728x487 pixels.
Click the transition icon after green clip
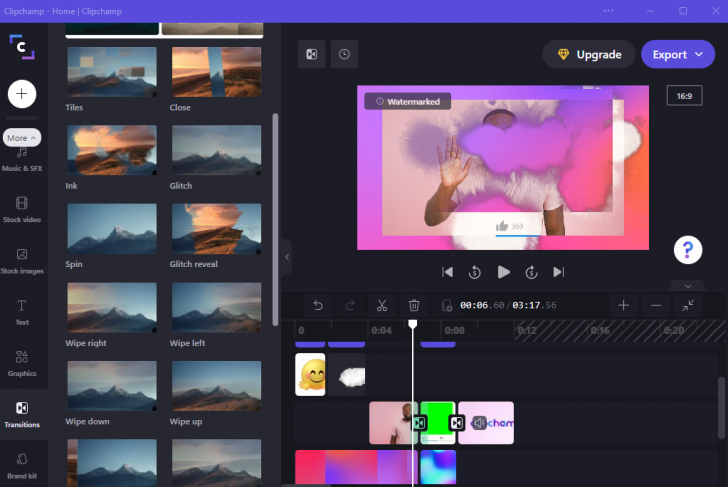coord(457,423)
